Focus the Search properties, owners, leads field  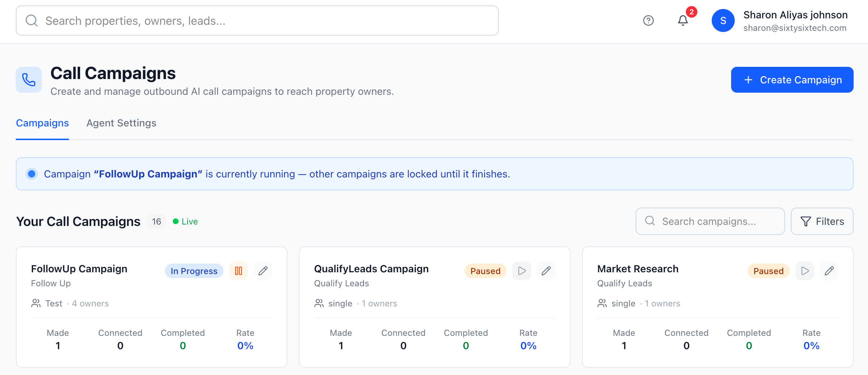(257, 20)
